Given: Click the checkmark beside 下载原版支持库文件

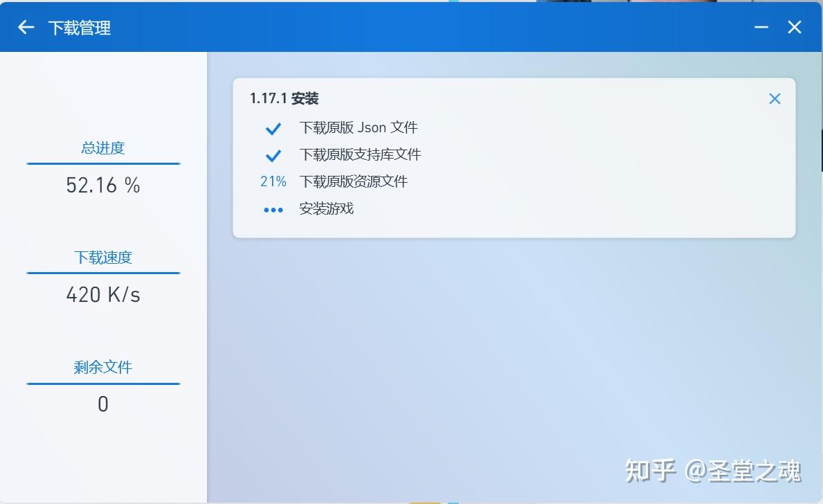Looking at the screenshot, I should 273,155.
